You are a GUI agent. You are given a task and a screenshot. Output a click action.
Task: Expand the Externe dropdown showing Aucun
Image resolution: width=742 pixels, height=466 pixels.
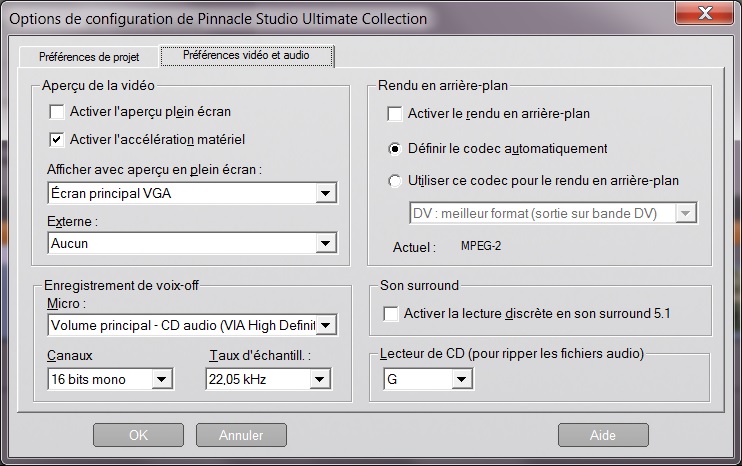[x=192, y=243]
